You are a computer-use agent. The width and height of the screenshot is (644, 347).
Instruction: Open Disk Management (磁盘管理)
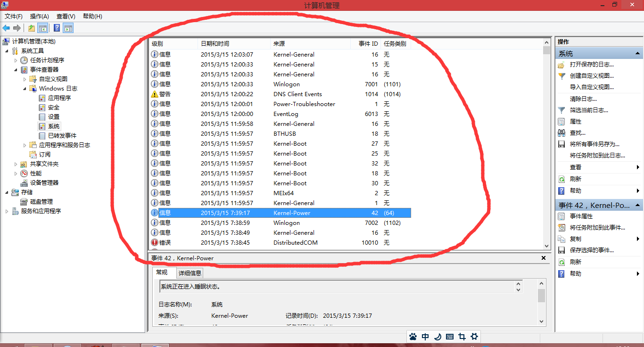(41, 201)
